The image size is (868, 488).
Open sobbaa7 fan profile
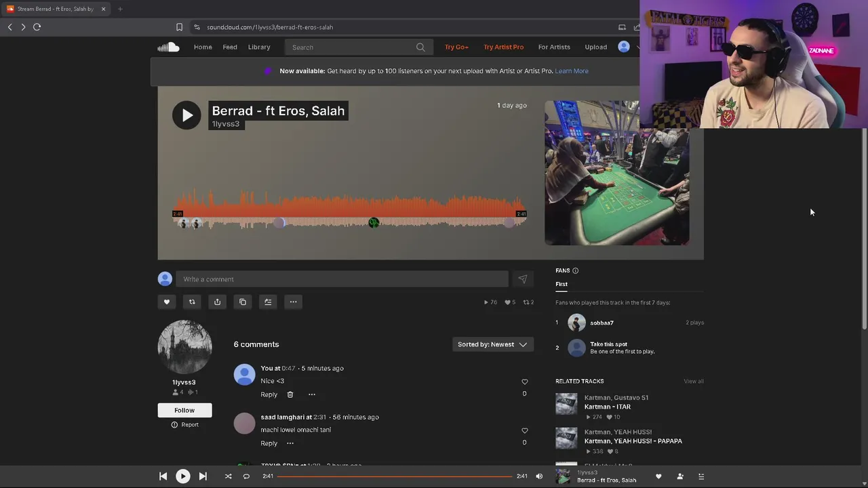601,323
